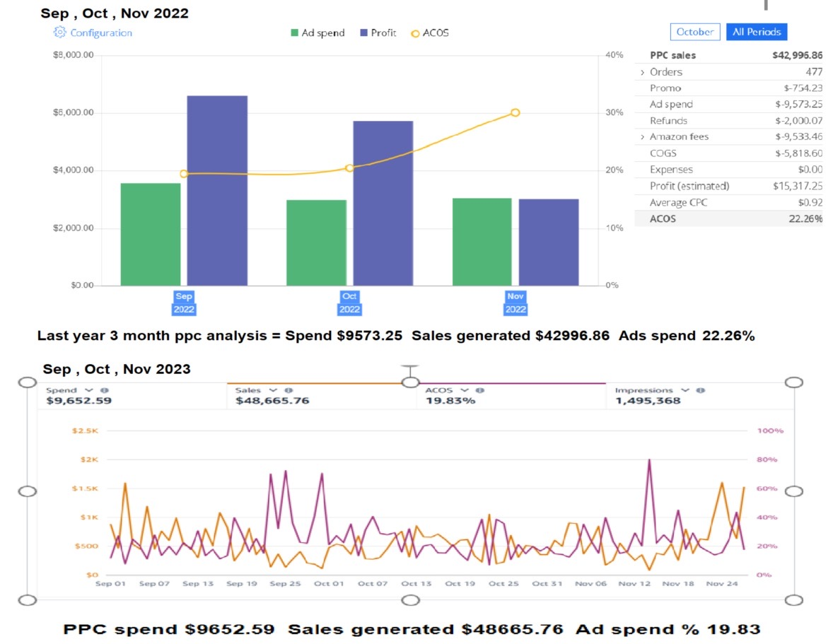Click the top-left resize handle of the 2023 chart
Screen dimensions: 833x644
coord(27,382)
